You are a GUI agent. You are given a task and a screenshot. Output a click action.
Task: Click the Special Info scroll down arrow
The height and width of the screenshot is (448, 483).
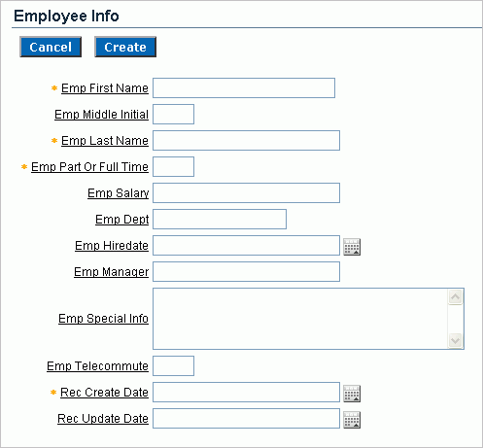click(455, 340)
